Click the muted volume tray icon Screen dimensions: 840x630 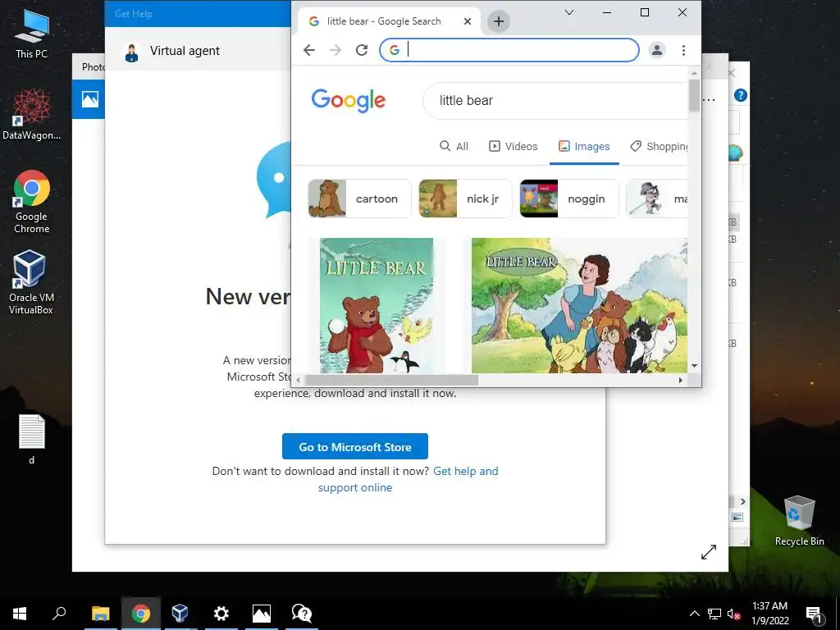[733, 614]
